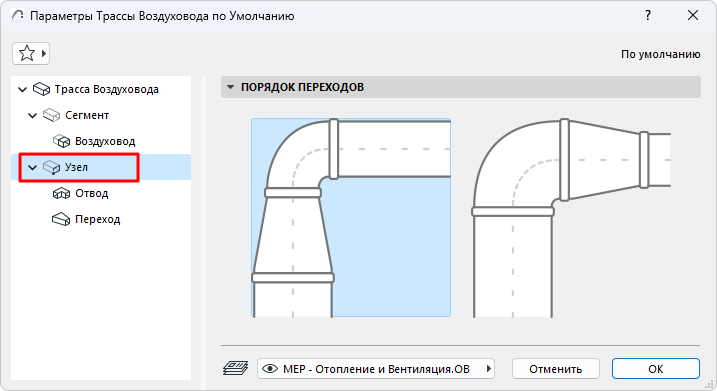Confirm with the OK button
The height and width of the screenshot is (391, 717).
pos(656,369)
